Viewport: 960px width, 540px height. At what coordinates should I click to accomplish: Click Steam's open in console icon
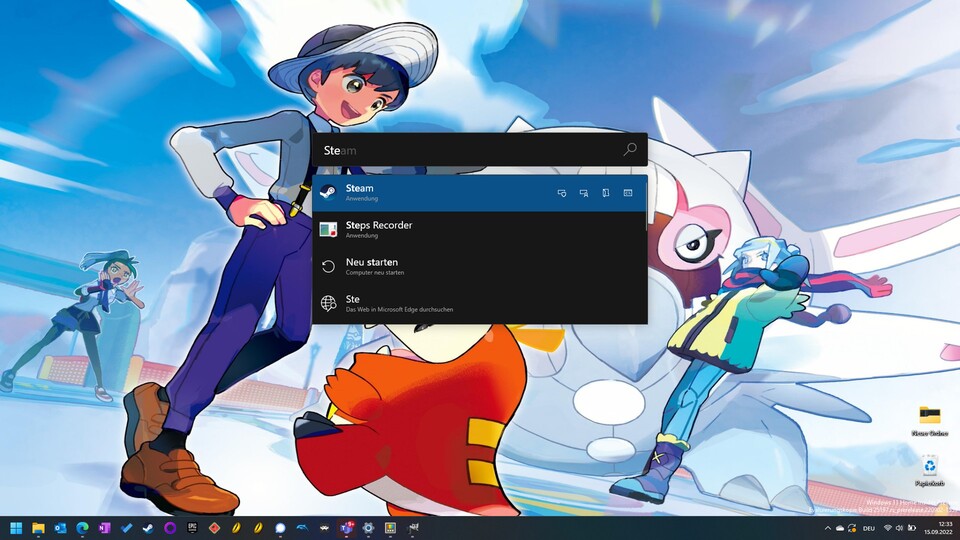628,193
